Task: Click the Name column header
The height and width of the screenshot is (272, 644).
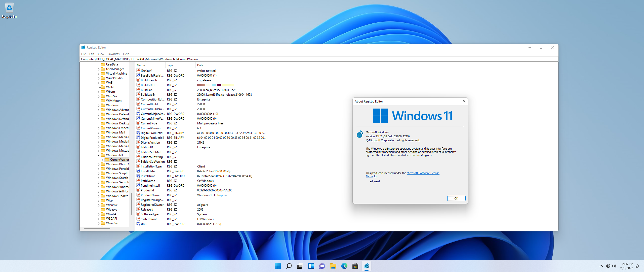Action: click(x=150, y=65)
